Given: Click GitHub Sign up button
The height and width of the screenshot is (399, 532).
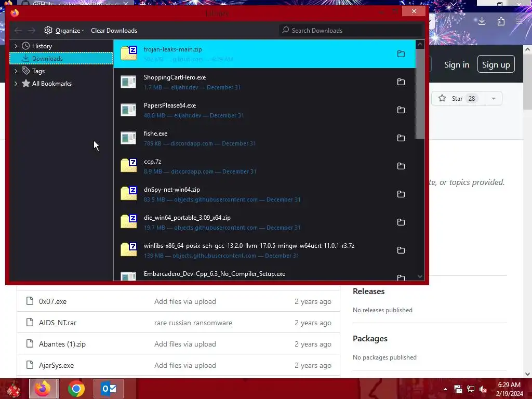Looking at the screenshot, I should 496,64.
